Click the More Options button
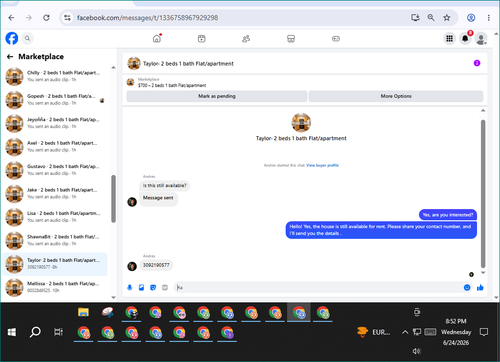The image size is (500, 362). pyautogui.click(x=396, y=96)
